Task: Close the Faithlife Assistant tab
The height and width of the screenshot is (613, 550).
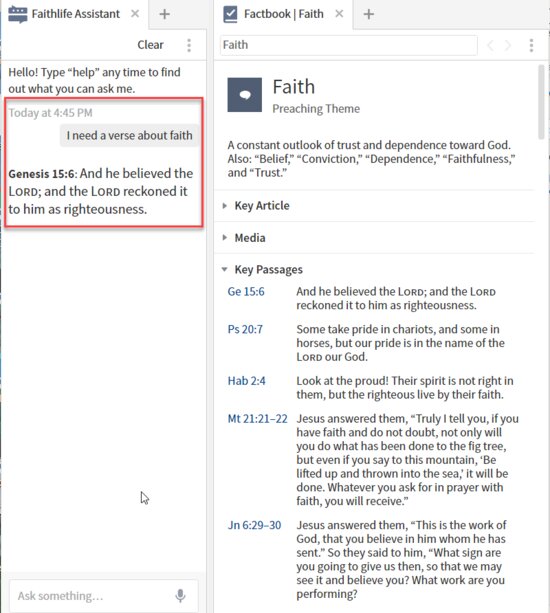Action: pos(135,14)
